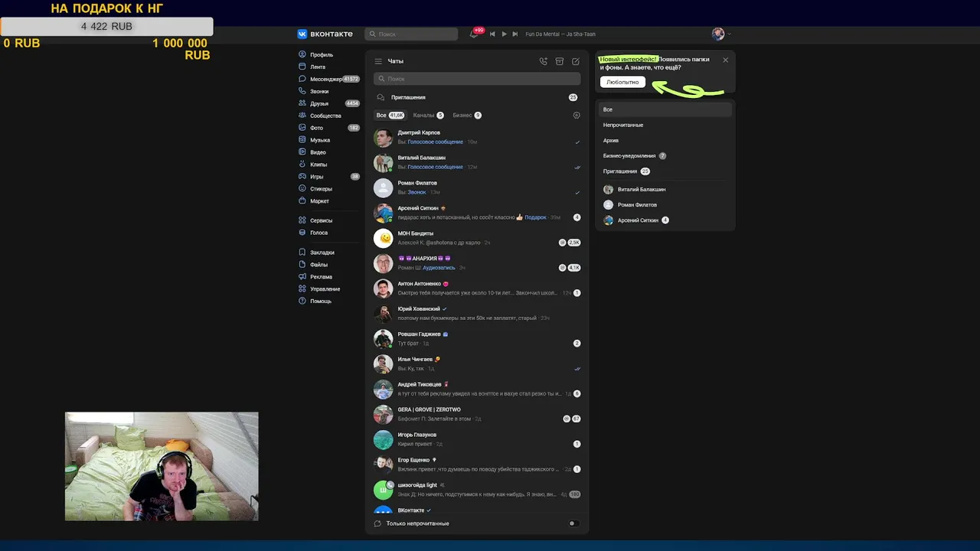980x551 pixels.
Task: Open chat with Илья Чингаев
Action: (477, 364)
